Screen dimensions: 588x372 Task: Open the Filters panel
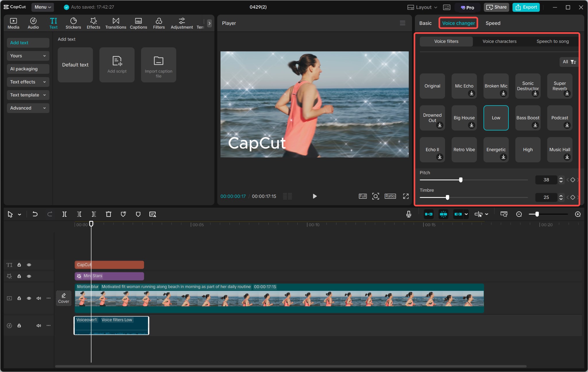coord(159,23)
